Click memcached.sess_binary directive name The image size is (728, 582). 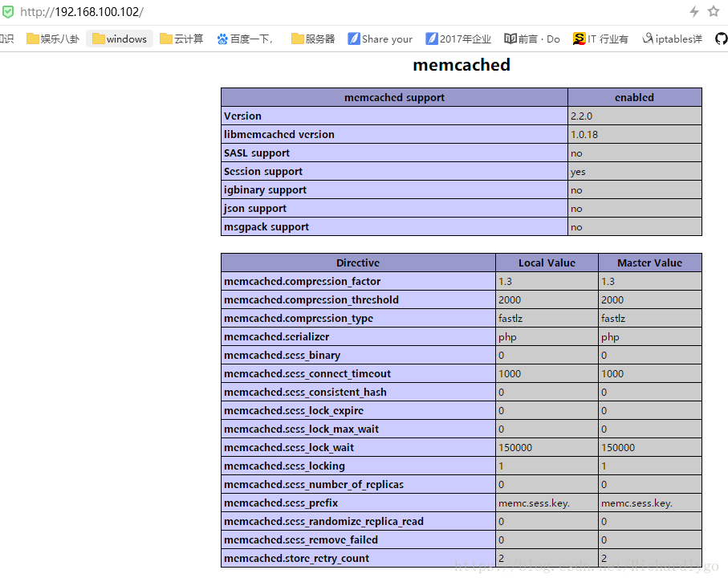pos(282,356)
